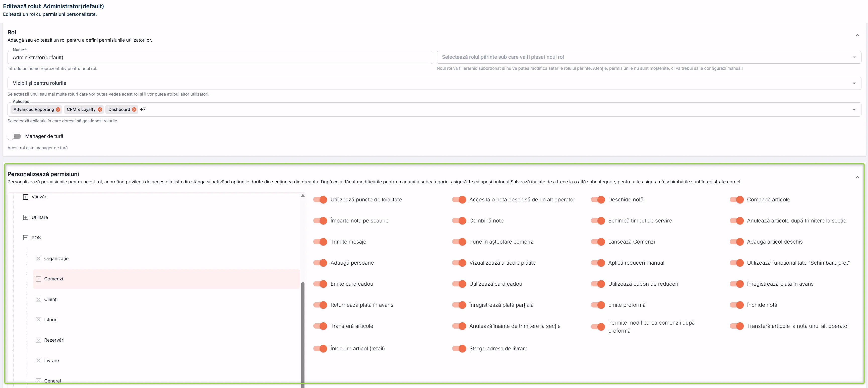Disable the Combină note switch
868x388 pixels.
point(459,221)
